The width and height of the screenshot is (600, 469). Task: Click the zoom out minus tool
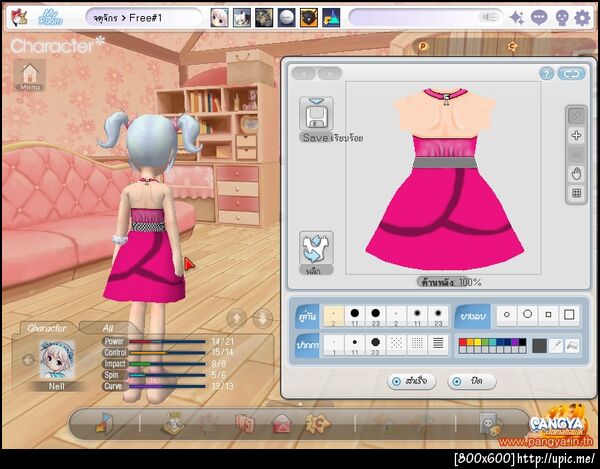576,155
